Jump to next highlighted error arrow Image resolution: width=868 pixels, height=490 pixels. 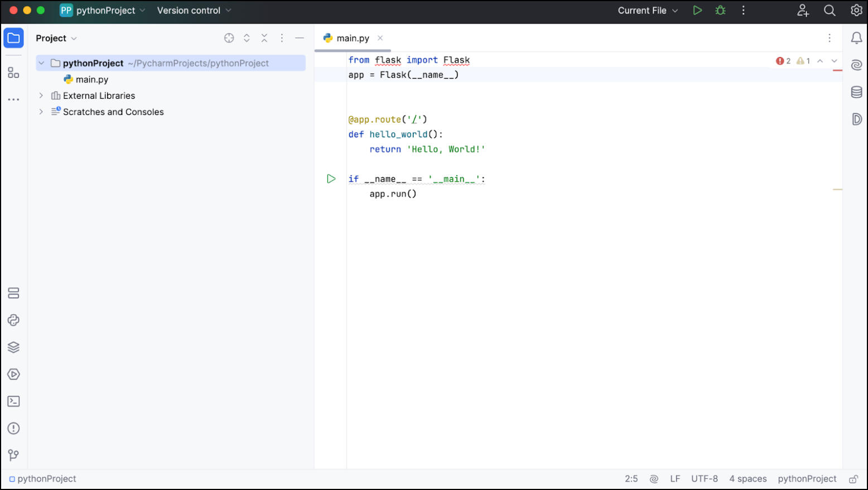click(835, 61)
